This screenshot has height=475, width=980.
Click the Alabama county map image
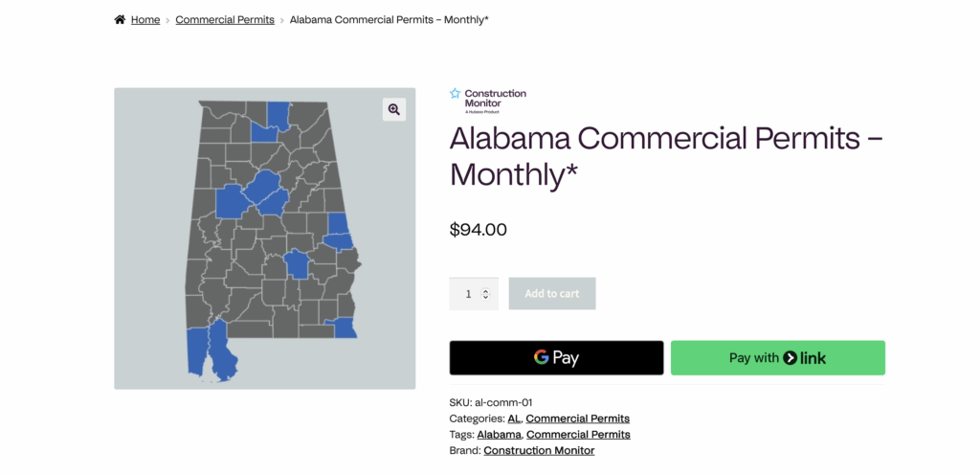(x=273, y=239)
